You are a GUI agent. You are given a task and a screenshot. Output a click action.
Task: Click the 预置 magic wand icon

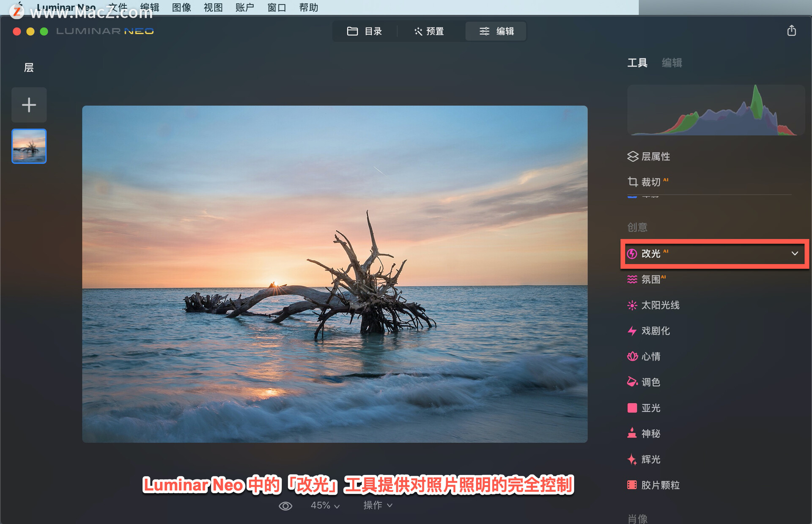(x=418, y=31)
